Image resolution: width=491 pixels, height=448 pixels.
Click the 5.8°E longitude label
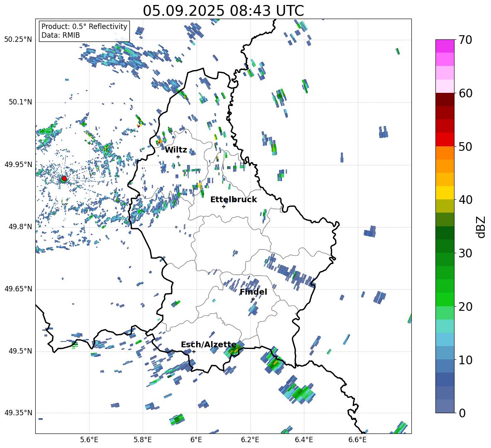(x=143, y=440)
